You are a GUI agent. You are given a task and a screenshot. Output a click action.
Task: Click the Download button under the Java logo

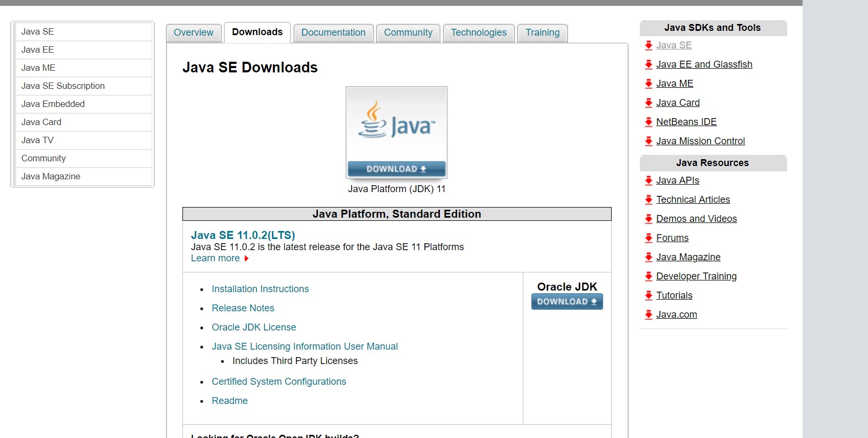396,169
